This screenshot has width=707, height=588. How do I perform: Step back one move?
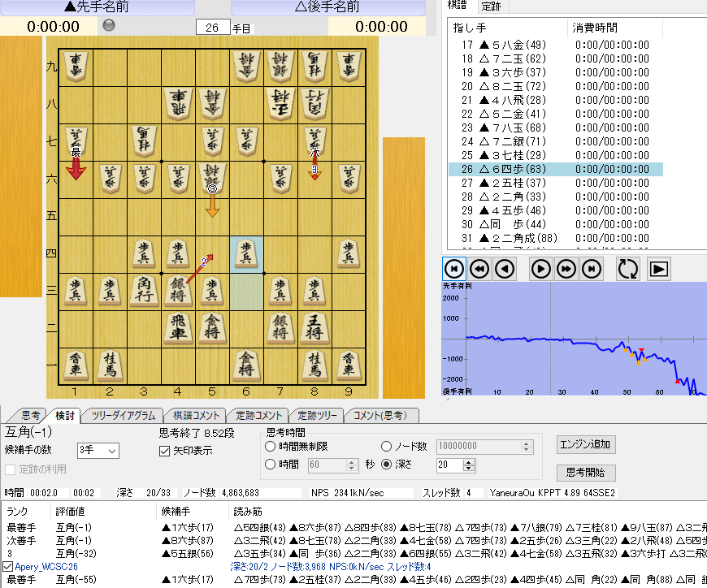(x=505, y=269)
